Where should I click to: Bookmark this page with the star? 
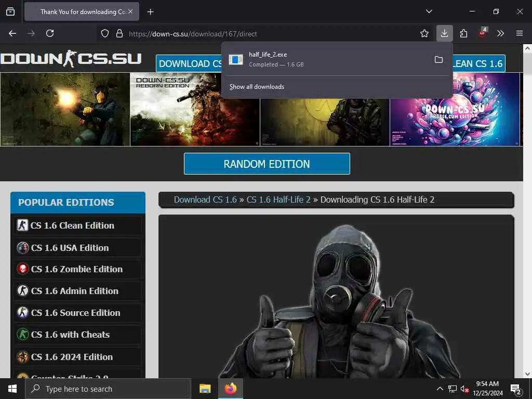(x=424, y=33)
